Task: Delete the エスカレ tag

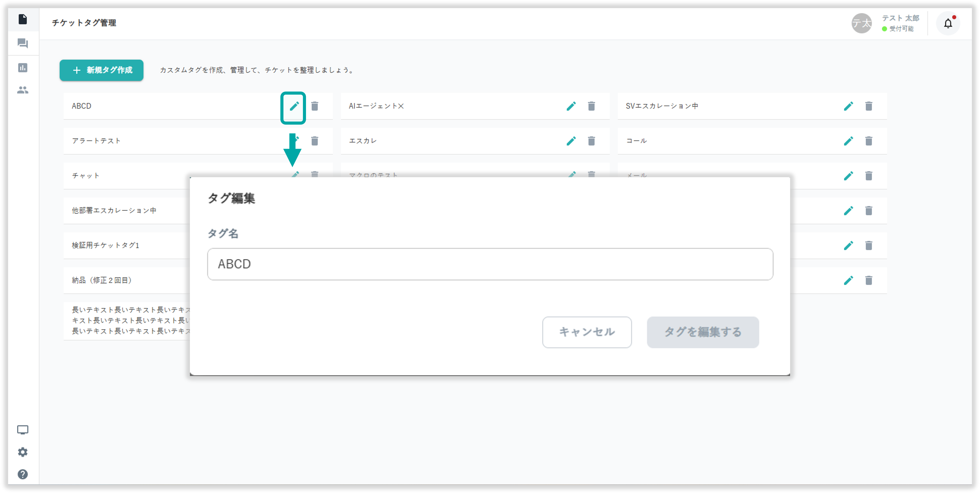Action: (x=591, y=141)
